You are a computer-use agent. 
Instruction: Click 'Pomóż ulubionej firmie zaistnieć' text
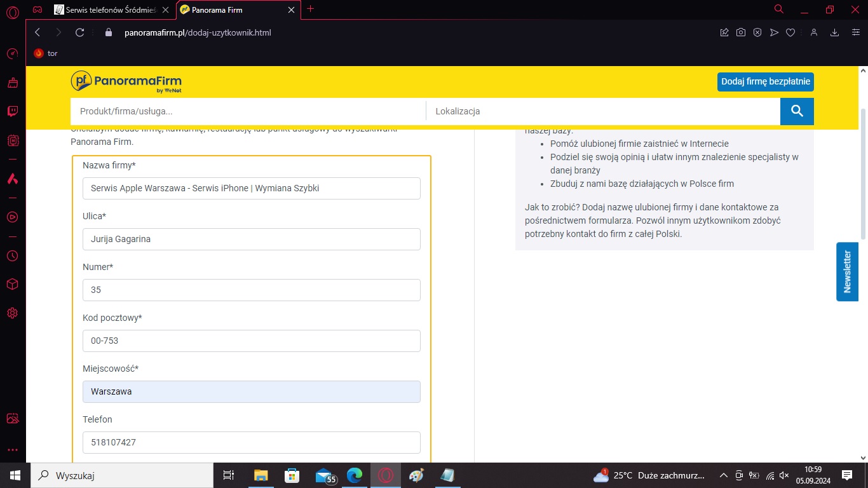click(639, 144)
